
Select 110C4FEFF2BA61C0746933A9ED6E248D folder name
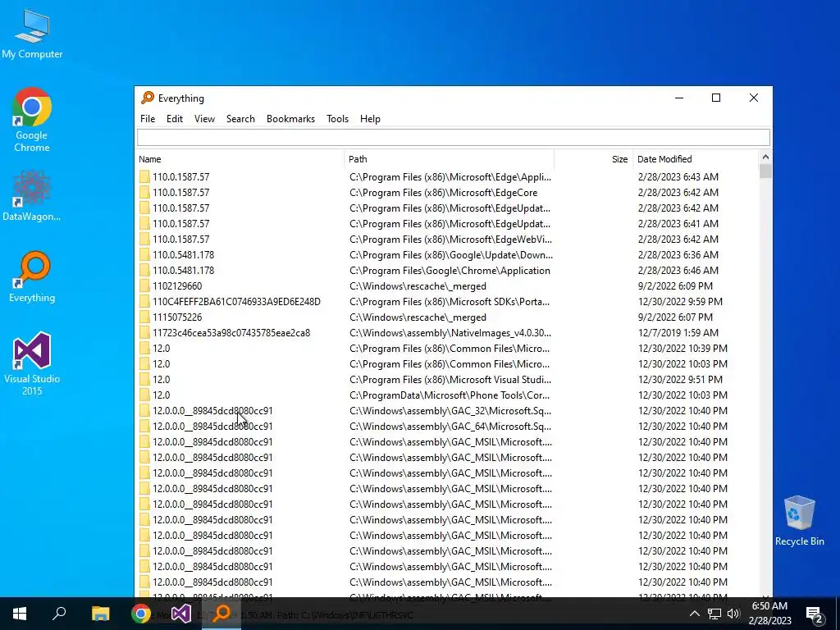[236, 302]
